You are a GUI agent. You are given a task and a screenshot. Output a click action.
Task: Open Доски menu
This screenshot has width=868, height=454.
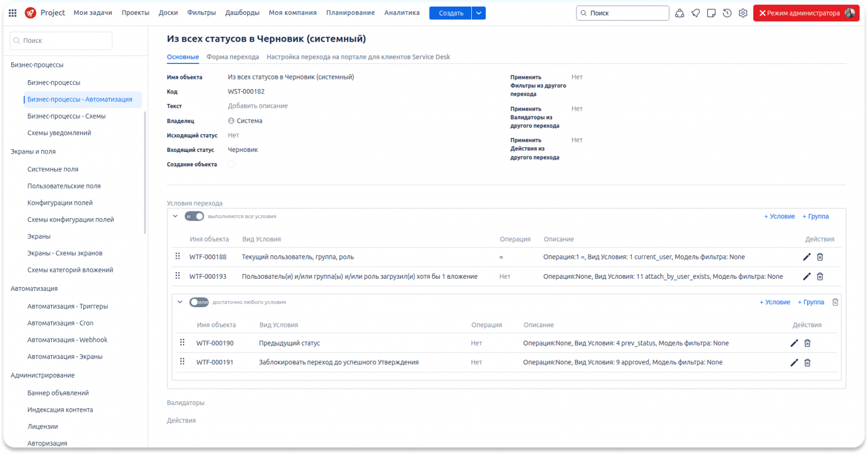pyautogui.click(x=168, y=13)
